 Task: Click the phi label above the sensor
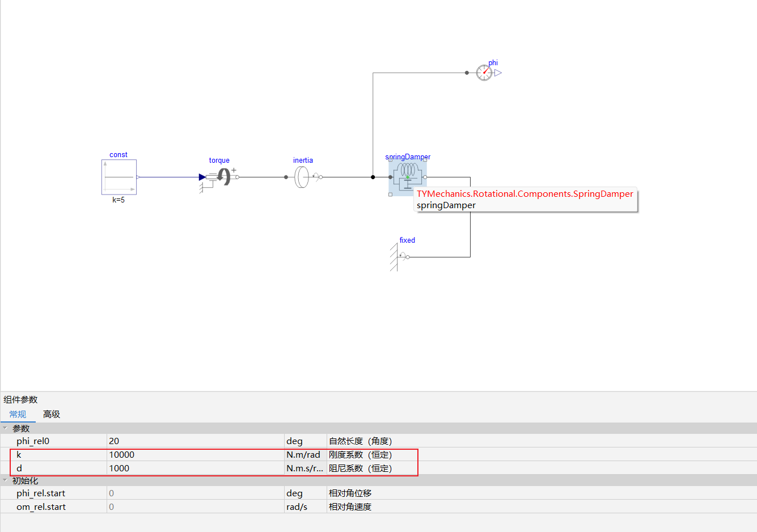tap(493, 62)
